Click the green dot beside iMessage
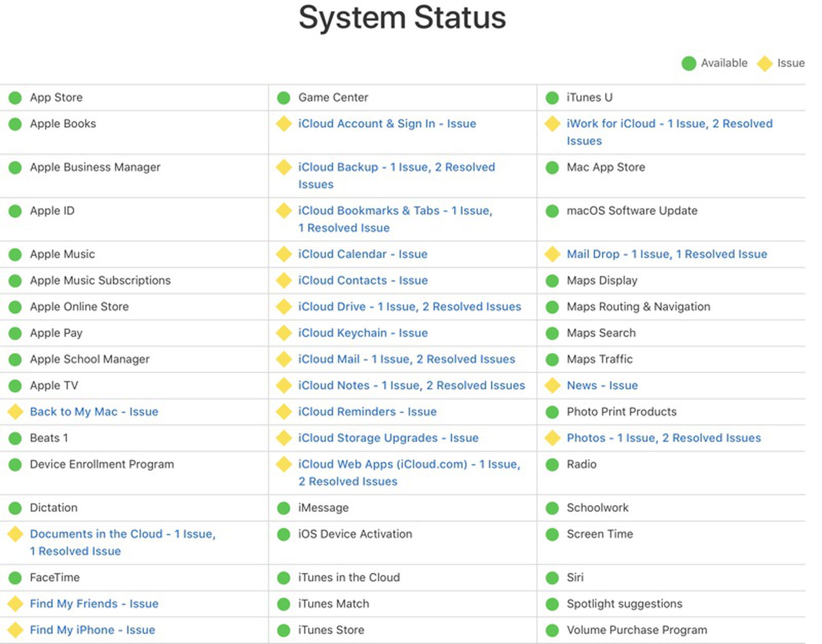Viewport: 822px width, 644px height. (x=284, y=508)
